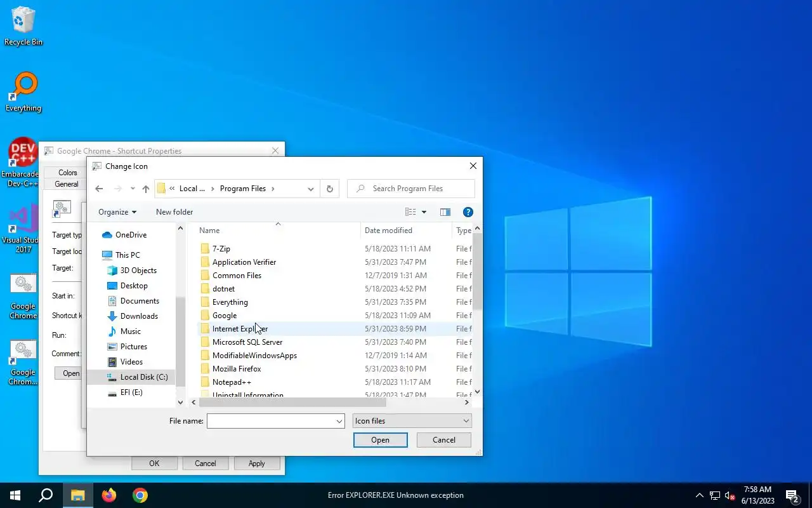Image resolution: width=812 pixels, height=508 pixels.
Task: Click Cancel in Shortcut Properties window
Action: click(x=206, y=464)
